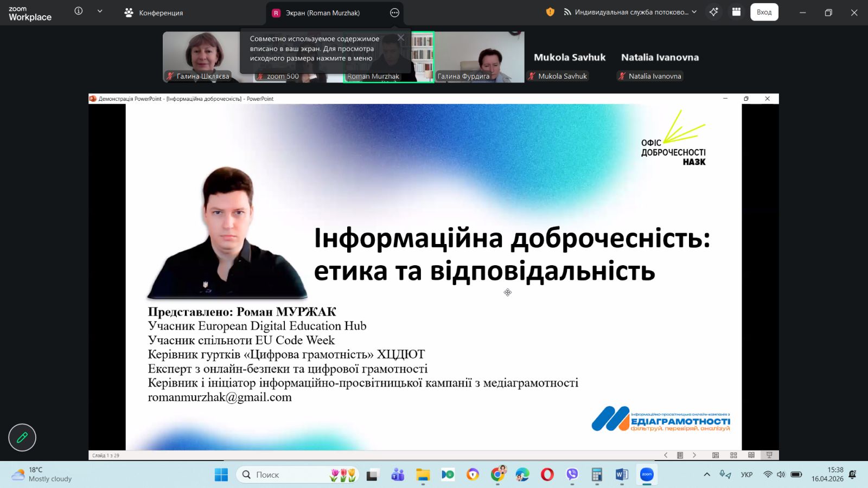Open the AI Companion sparkle icon
This screenshot has height=488, width=868.
713,12
